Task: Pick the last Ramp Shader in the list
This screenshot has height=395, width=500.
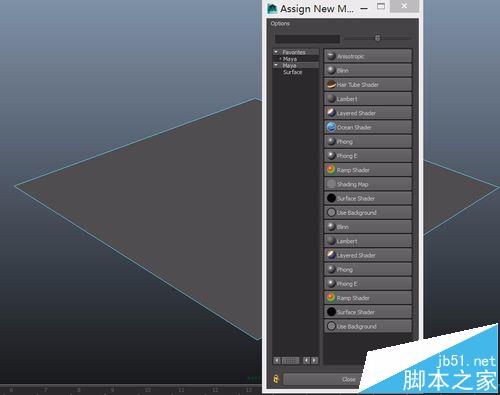Action: 368,298
